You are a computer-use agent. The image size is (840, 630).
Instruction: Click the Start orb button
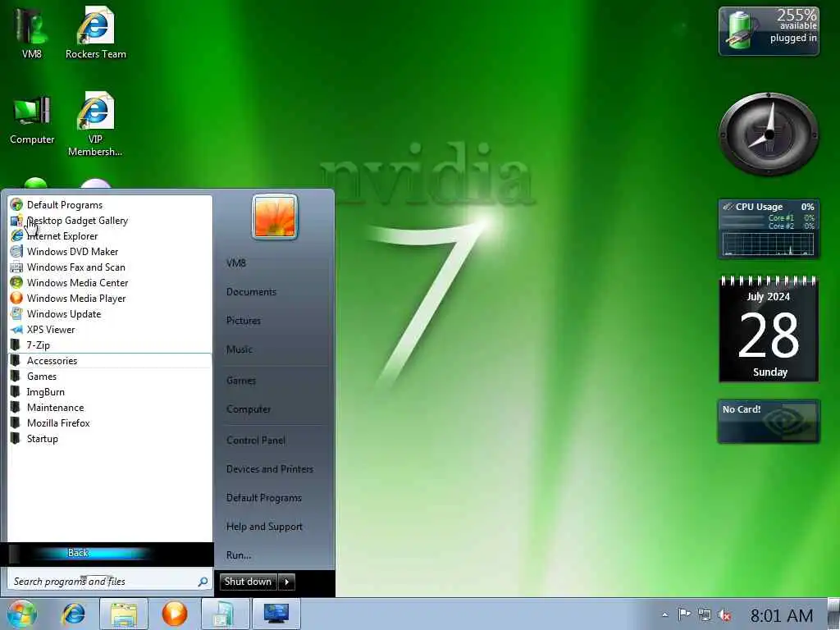pyautogui.click(x=21, y=614)
